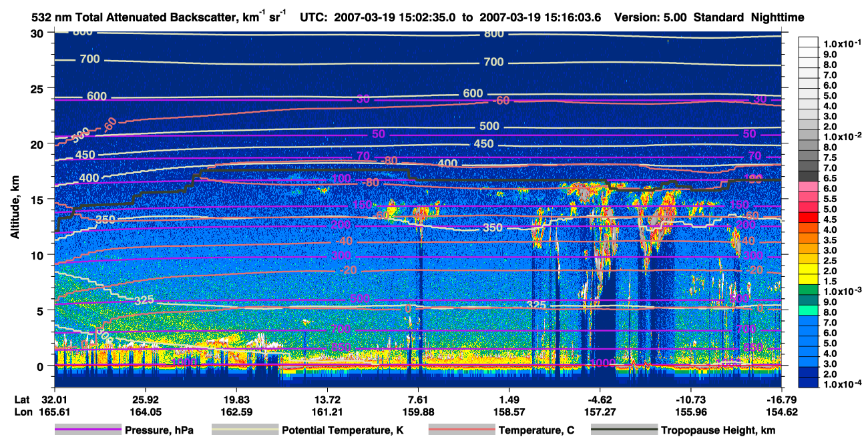This screenshot has width=868, height=445.
Task: Click the longitude value "157.27"
Action: (x=600, y=412)
